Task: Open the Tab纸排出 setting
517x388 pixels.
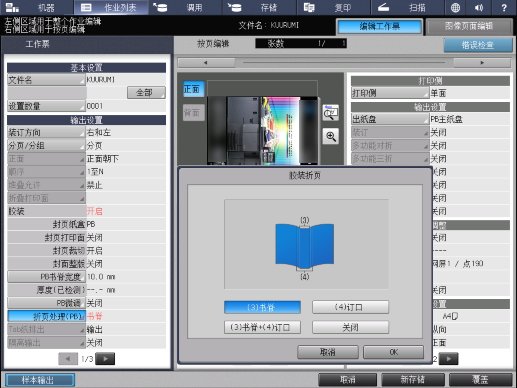Action: [x=47, y=329]
